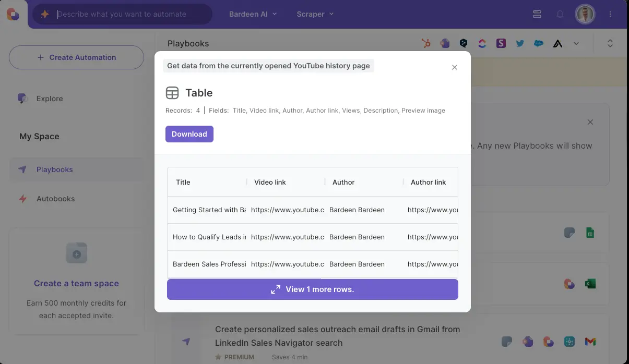Screen dimensions: 629x364
Task: Open the stacked layers icon in header
Action: pos(537,14)
